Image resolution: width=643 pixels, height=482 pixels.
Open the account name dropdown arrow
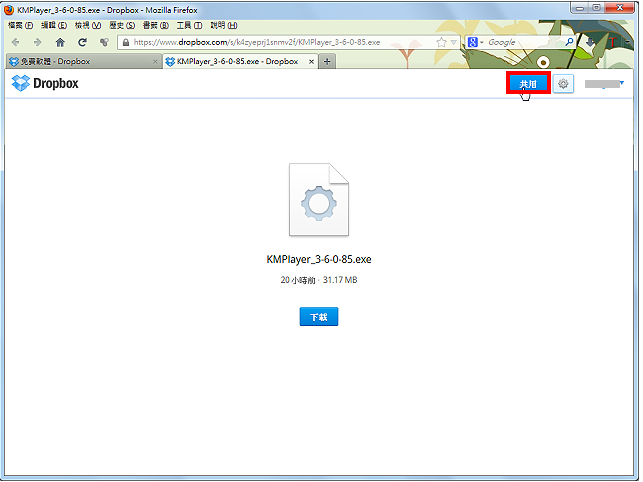pyautogui.click(x=622, y=83)
